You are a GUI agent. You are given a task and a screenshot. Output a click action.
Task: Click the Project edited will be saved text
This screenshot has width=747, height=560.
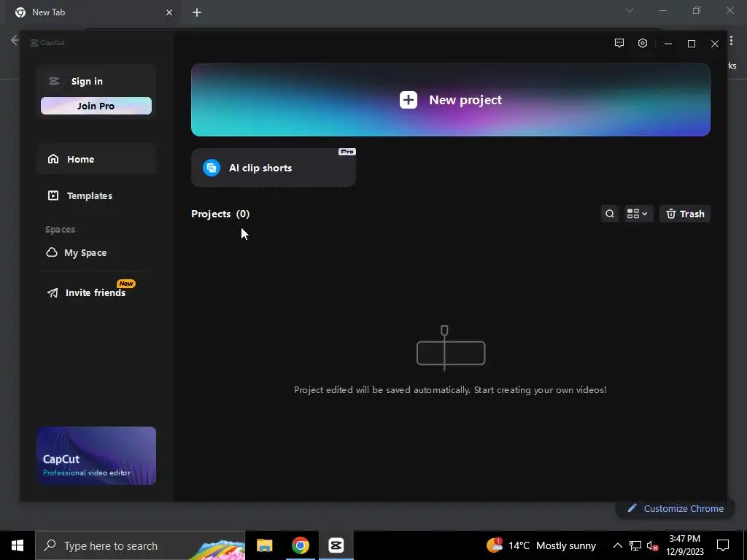(450, 389)
